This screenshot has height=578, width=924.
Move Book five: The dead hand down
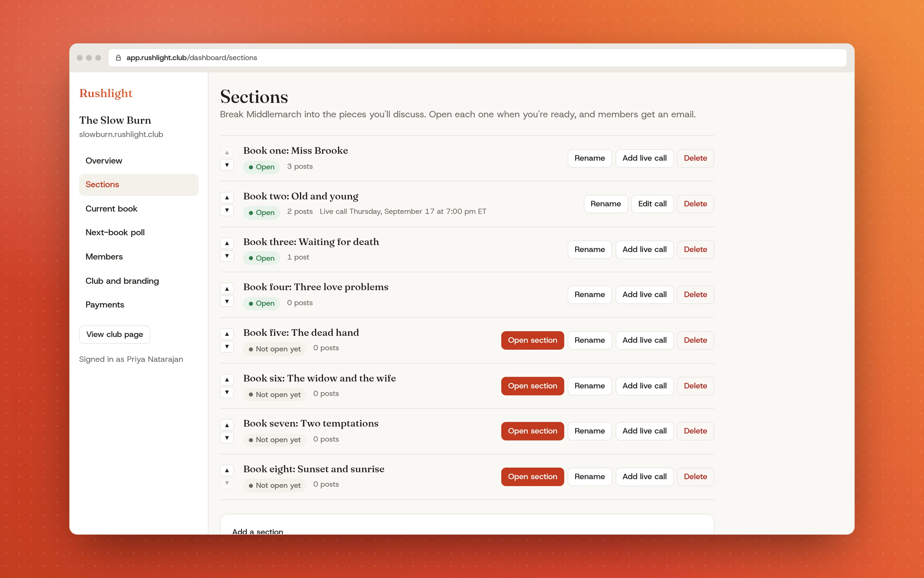227,347
